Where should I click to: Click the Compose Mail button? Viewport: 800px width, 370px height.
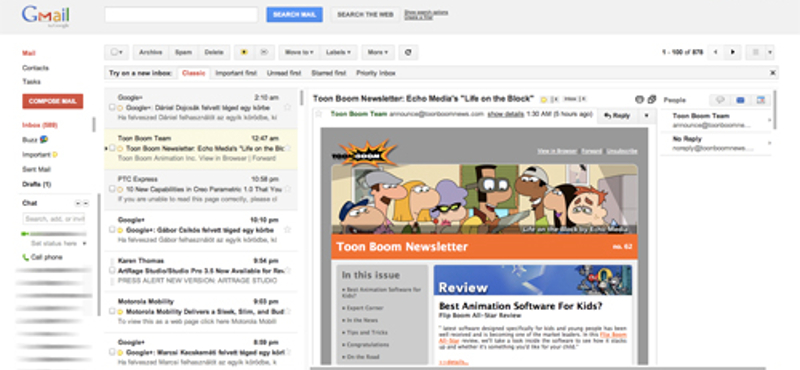tap(53, 101)
